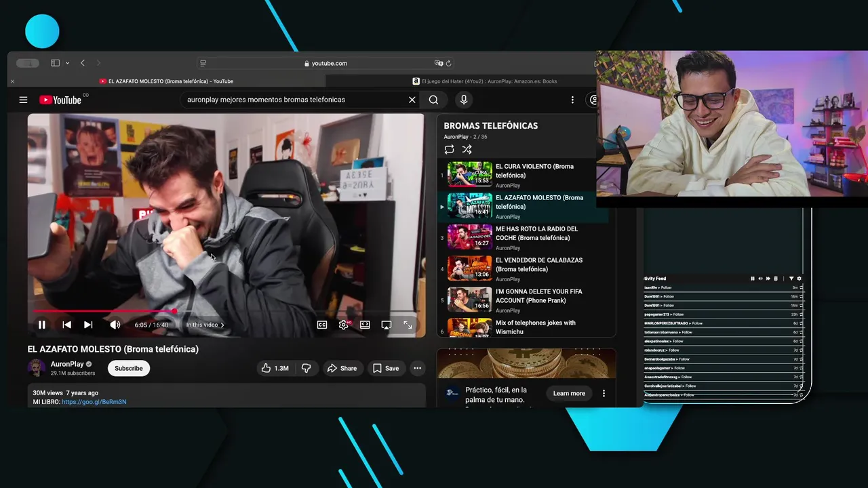
Task: Open YouTube three-dot settings menu
Action: [x=572, y=100]
